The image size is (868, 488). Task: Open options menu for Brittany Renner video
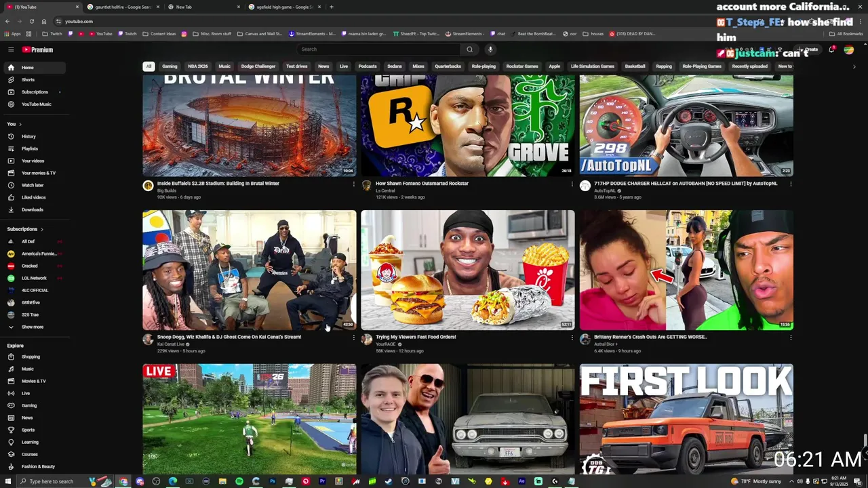click(791, 337)
